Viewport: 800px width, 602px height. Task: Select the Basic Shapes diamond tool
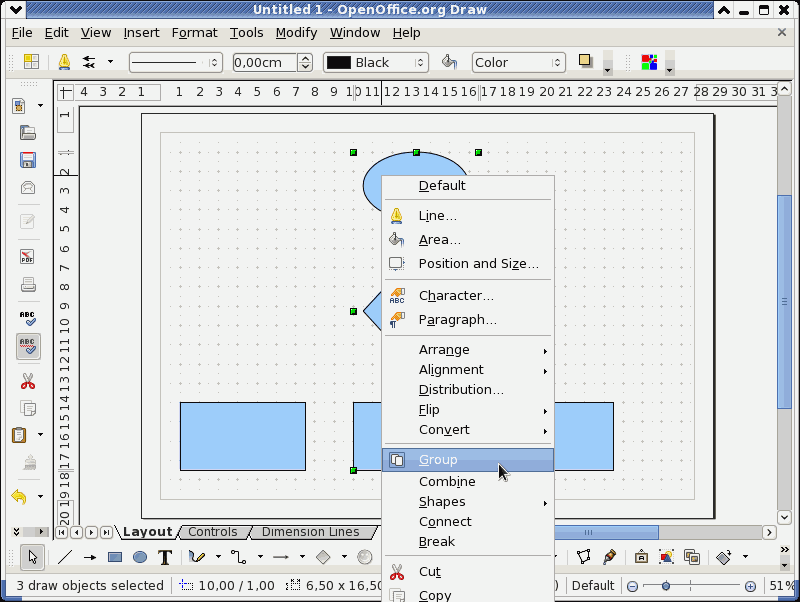(x=323, y=557)
